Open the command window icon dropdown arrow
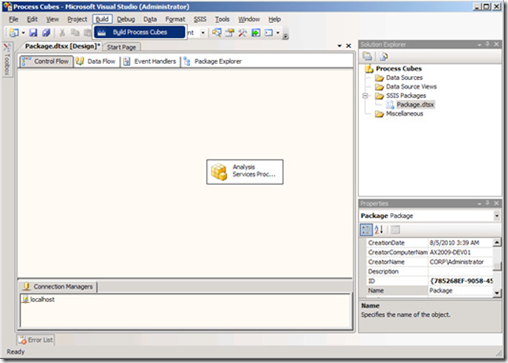The width and height of the screenshot is (508, 363). [277, 33]
